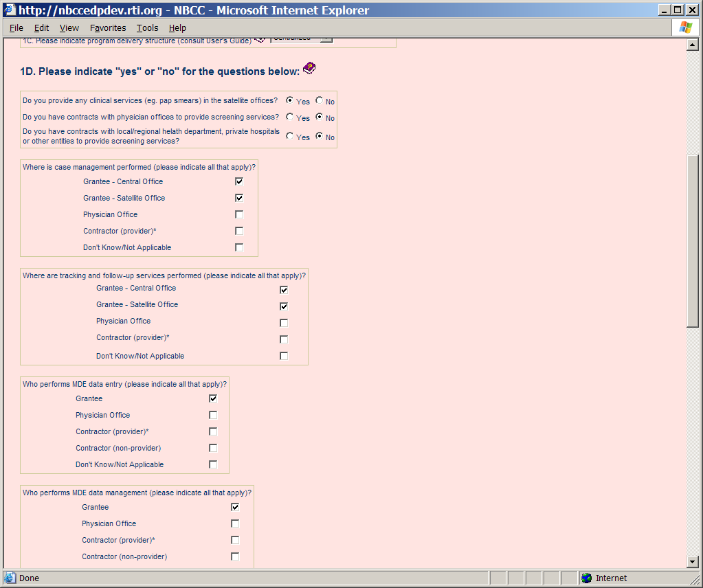
Task: Open the File menu
Action: pyautogui.click(x=16, y=27)
